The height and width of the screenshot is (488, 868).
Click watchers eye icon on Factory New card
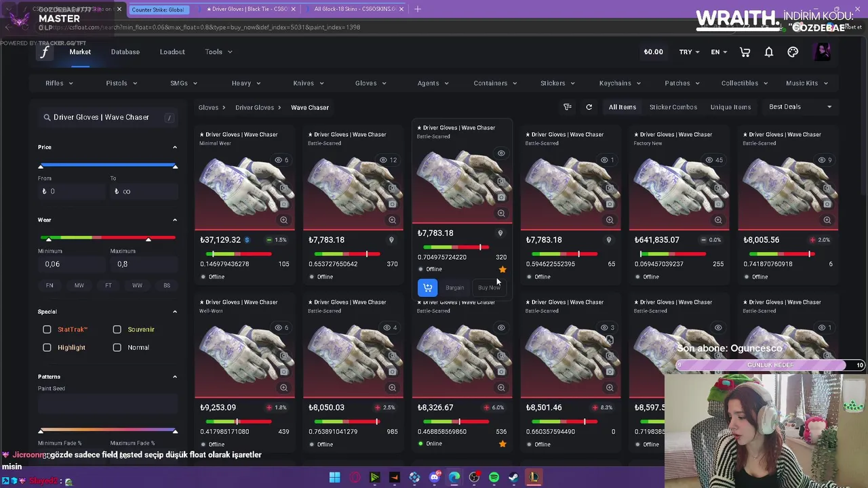coord(709,160)
